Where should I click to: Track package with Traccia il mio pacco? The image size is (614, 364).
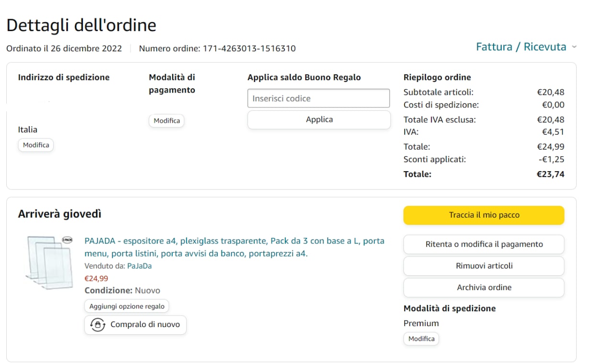484,215
